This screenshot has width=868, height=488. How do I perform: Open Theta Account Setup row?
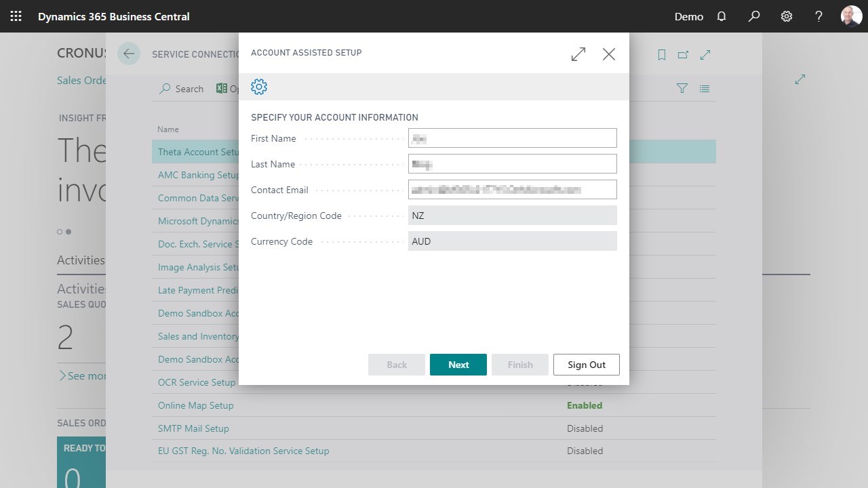click(198, 152)
